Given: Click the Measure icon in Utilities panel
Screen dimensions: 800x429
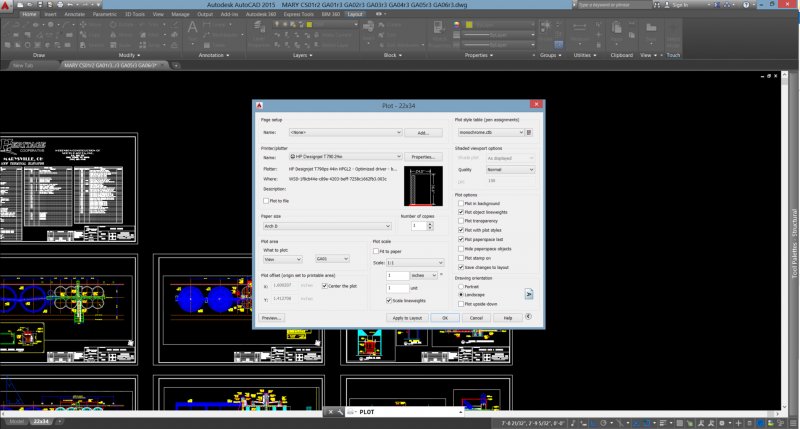Looking at the screenshot, I should 580,27.
